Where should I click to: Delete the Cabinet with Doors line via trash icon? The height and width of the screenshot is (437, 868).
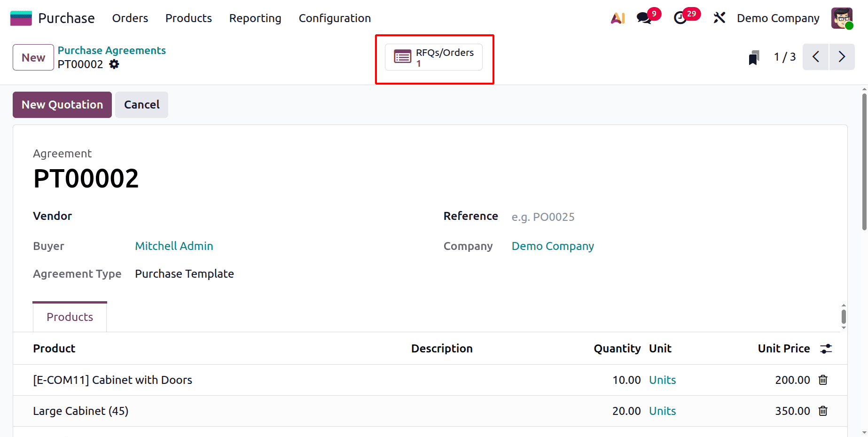pos(823,380)
